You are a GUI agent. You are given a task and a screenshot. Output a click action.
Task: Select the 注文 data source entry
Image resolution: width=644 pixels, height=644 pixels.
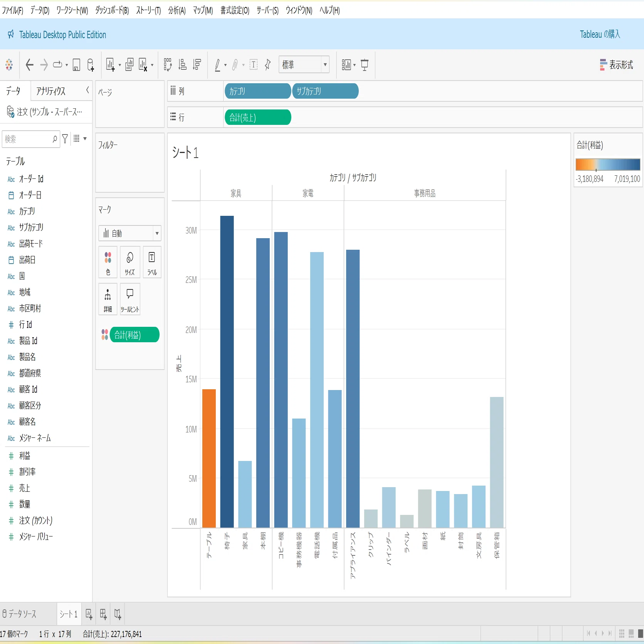pos(44,112)
